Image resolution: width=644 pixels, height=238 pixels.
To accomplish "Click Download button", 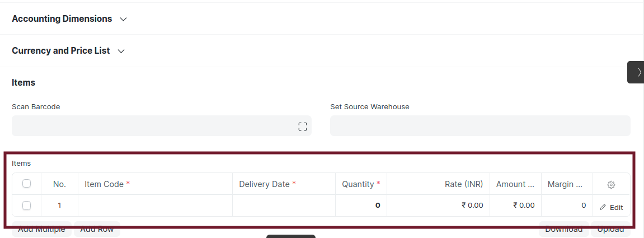I will tap(563, 229).
